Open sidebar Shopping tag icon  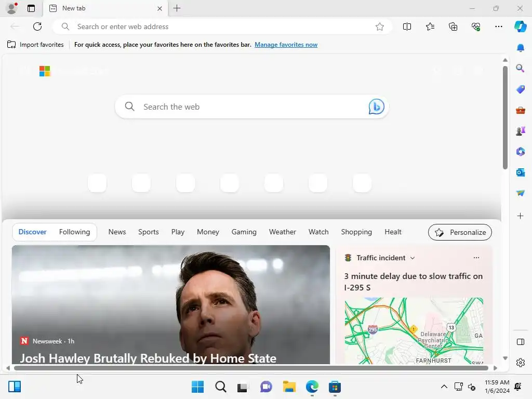pyautogui.click(x=520, y=89)
